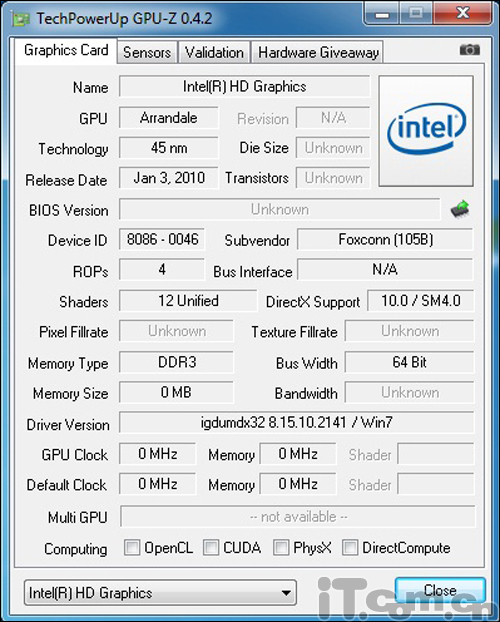Click the Technology value 45 nm
Image resolution: width=500 pixels, height=622 pixels.
169,148
